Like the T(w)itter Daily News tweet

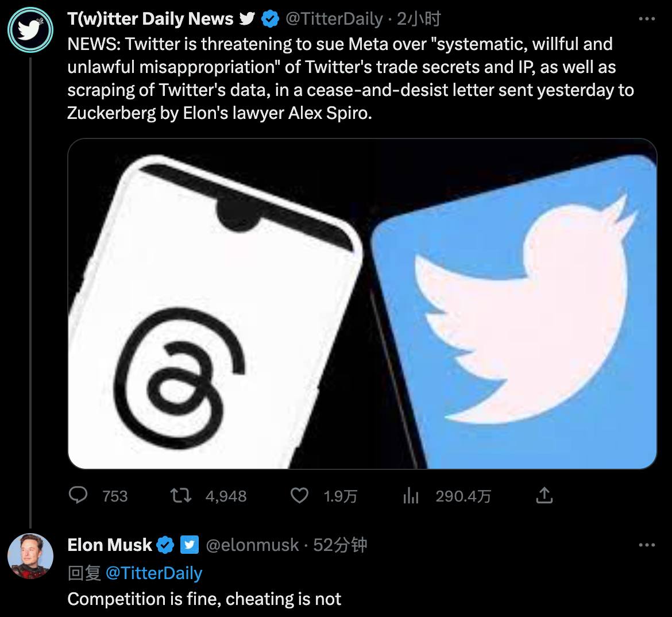(x=299, y=495)
